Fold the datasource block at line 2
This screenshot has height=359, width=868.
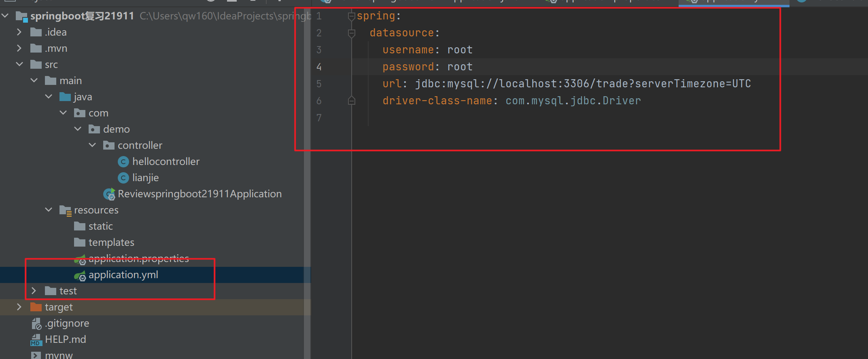click(352, 34)
